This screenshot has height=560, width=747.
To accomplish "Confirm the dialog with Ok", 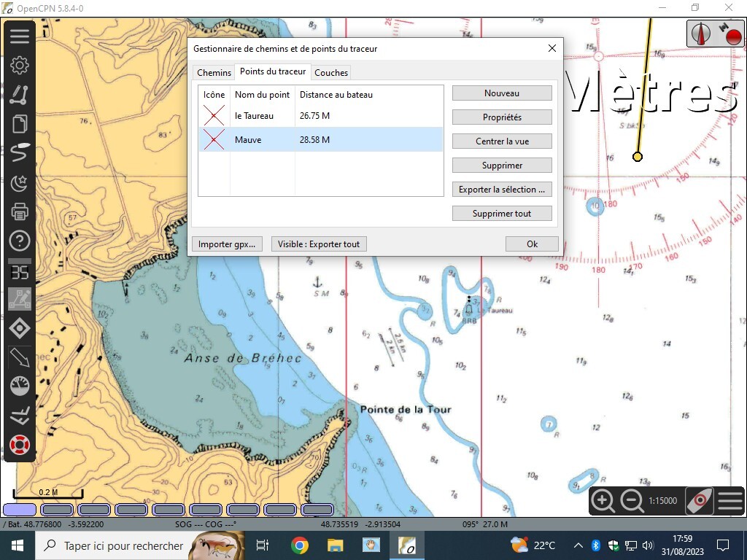I will coord(532,244).
